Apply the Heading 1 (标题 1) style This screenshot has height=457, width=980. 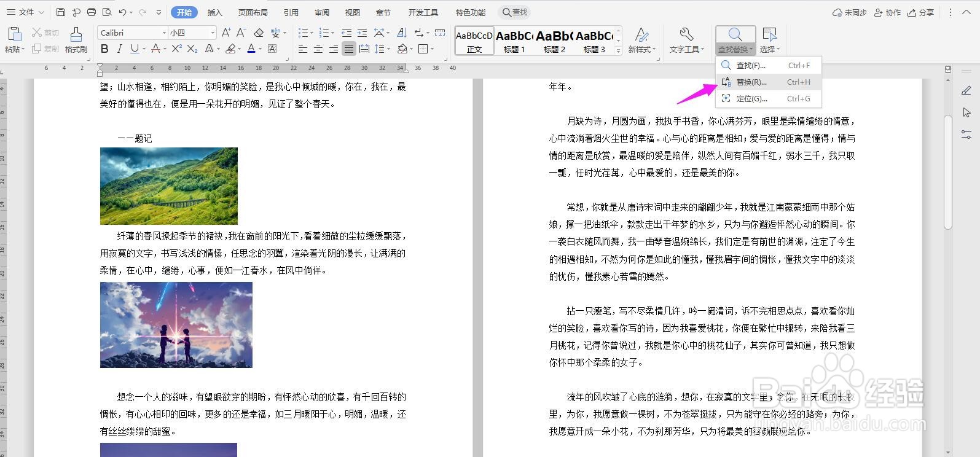(514, 41)
